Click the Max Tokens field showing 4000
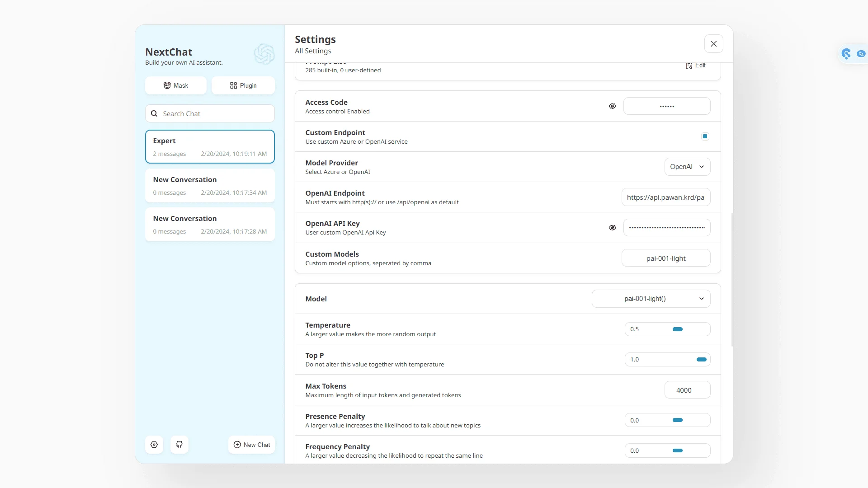The width and height of the screenshot is (868, 488). [x=687, y=390]
